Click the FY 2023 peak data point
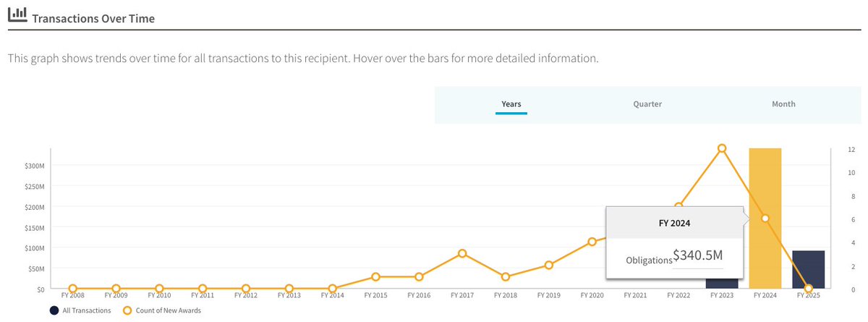868x322 pixels. click(722, 148)
